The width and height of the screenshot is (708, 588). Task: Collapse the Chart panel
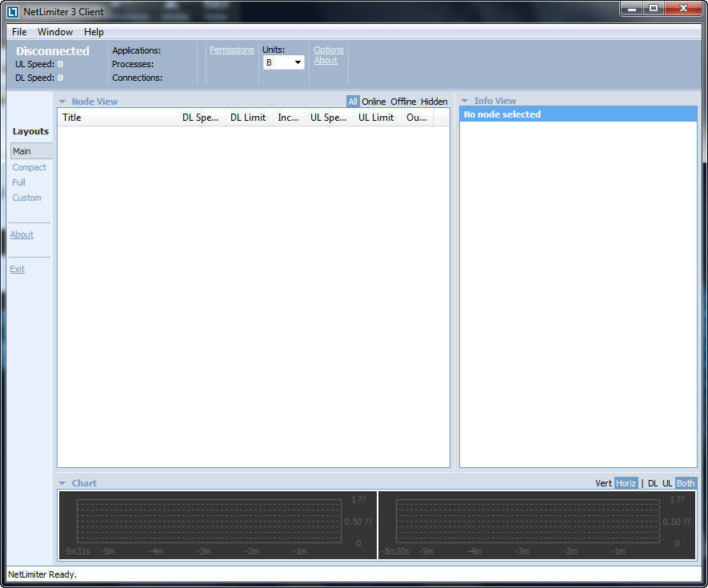pos(62,482)
